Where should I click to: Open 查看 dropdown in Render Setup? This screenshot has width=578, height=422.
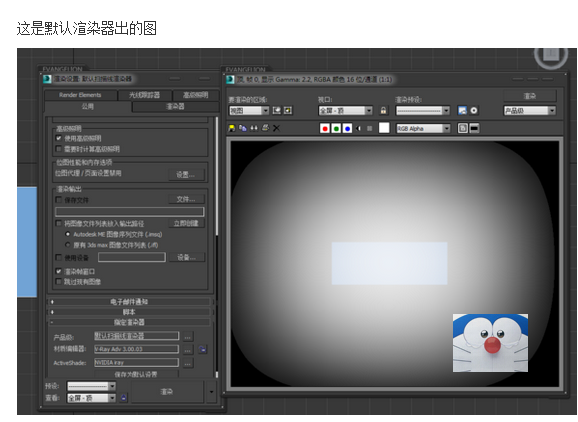[x=91, y=398]
